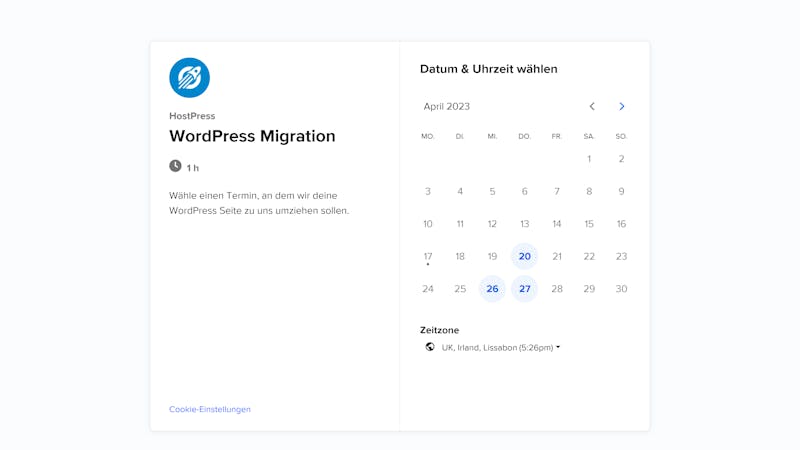This screenshot has height=450, width=800.
Task: Click the '1 h' duration text
Action: pos(192,168)
